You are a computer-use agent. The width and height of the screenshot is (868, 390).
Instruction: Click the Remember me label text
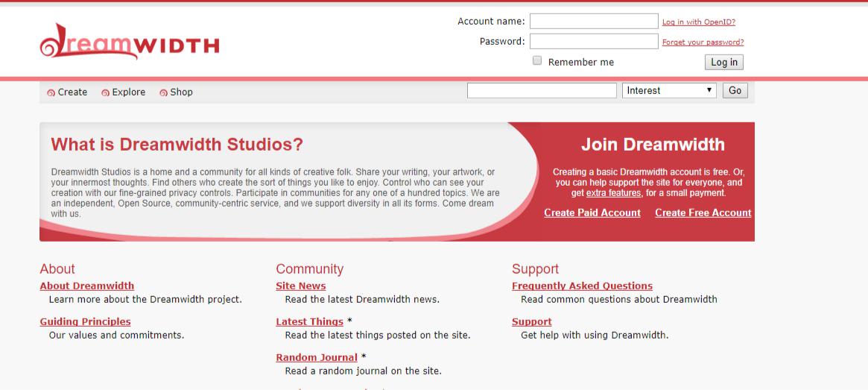580,62
